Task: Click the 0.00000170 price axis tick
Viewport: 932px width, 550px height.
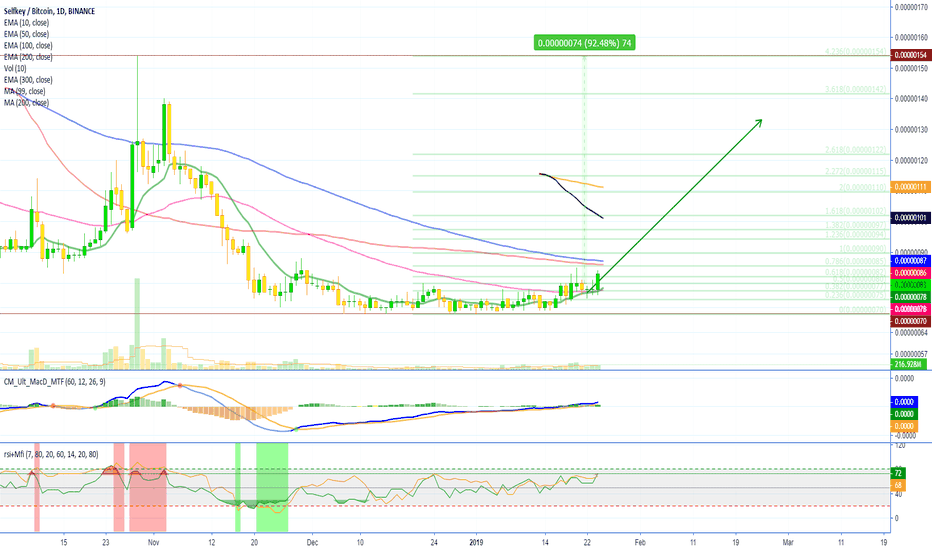Action: click(912, 7)
